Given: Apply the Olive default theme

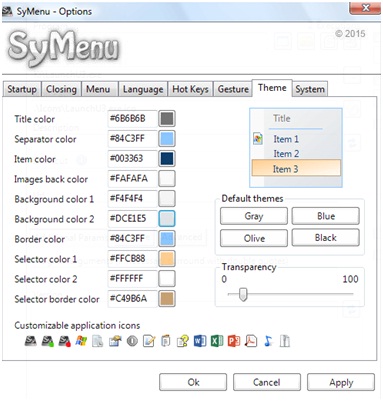Looking at the screenshot, I should coord(254,238).
